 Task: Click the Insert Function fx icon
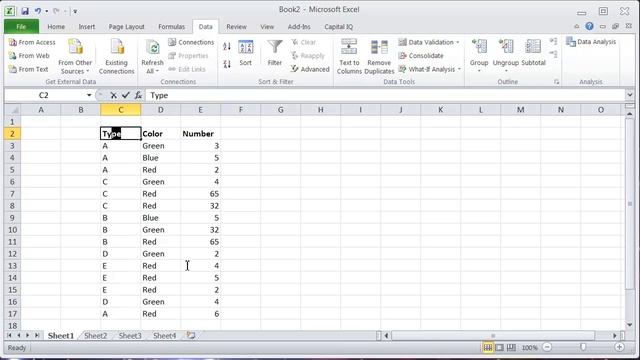(138, 96)
